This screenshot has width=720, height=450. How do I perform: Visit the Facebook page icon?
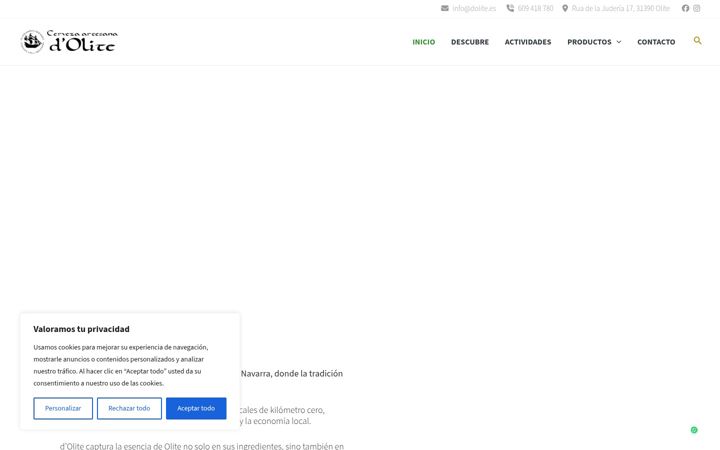685,8
